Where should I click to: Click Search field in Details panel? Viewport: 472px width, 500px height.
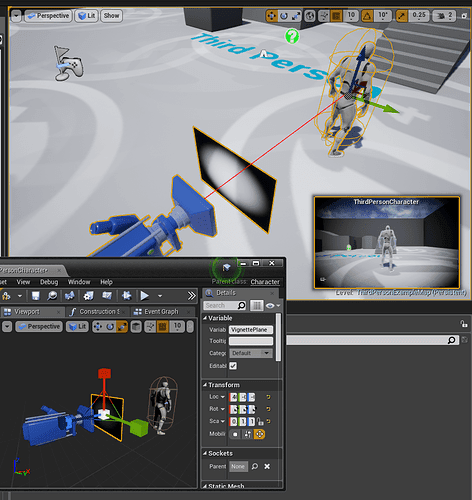click(225, 305)
